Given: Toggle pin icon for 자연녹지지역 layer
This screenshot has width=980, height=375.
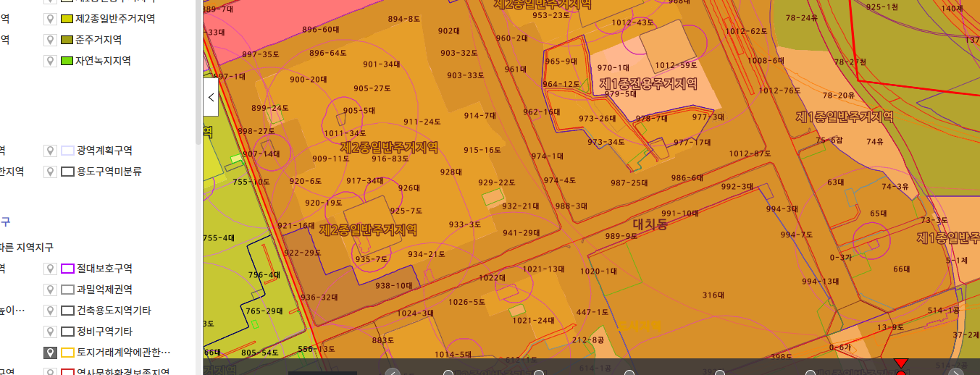Looking at the screenshot, I should (x=50, y=62).
